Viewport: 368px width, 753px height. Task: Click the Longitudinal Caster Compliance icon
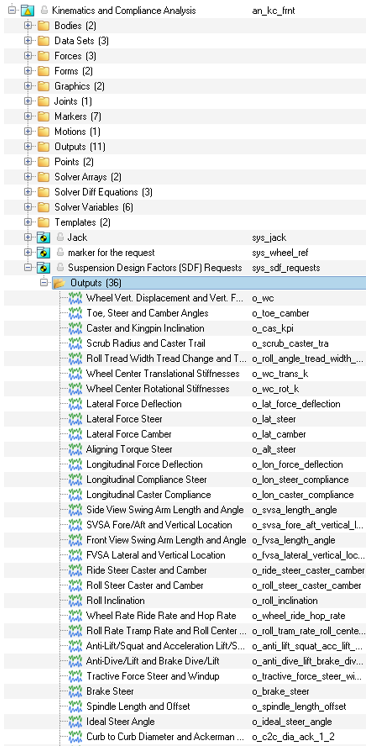coord(75,495)
